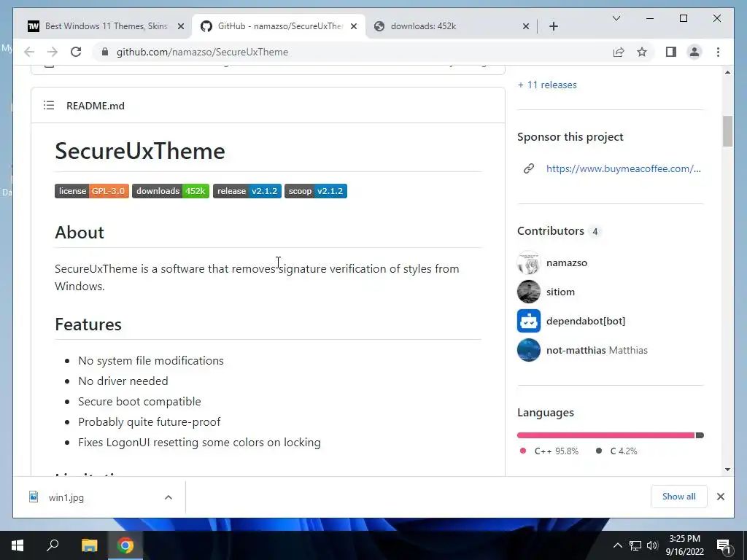Switch to Best Windows 11 Themes tab
This screenshot has width=747, height=560.
coord(106,26)
